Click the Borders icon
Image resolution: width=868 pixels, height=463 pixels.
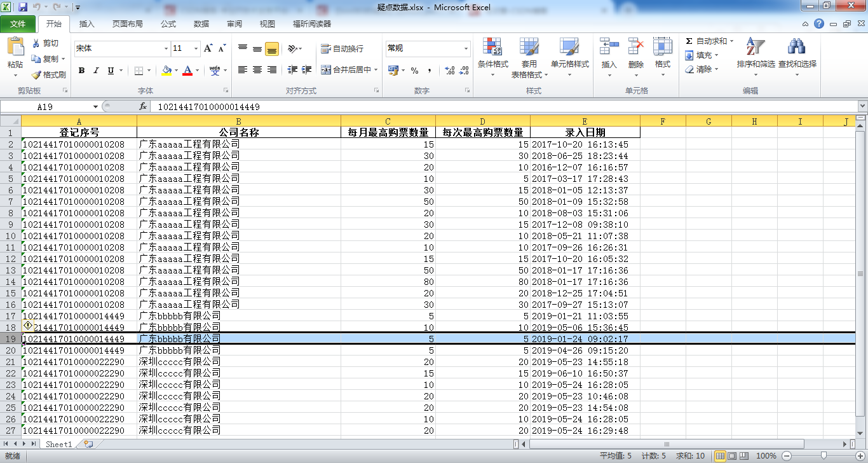click(139, 71)
